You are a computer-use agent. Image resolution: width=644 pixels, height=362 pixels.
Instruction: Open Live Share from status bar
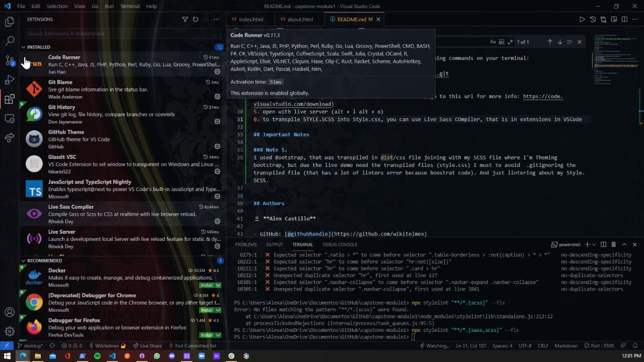tap(147, 346)
